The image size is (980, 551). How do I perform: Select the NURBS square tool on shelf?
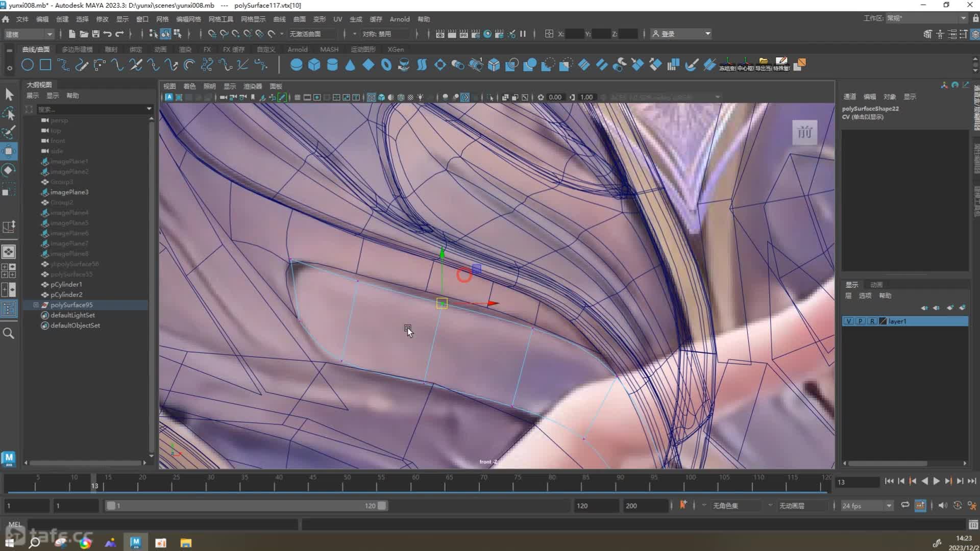[45, 65]
